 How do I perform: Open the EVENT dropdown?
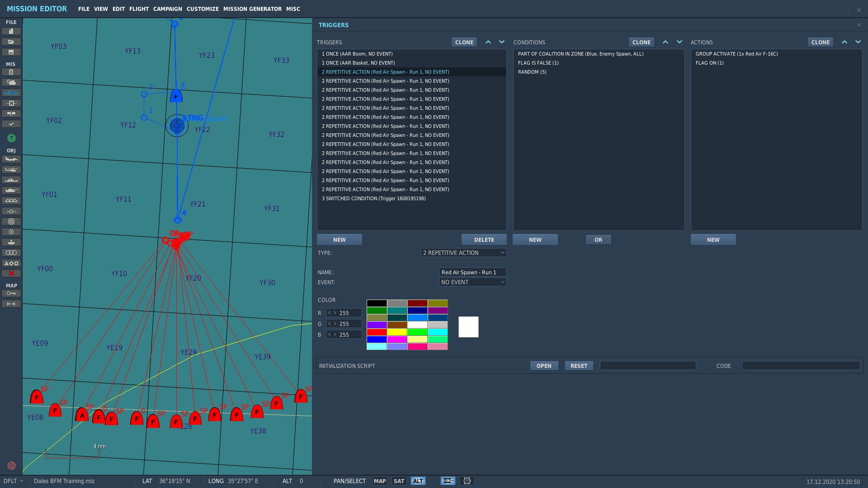[472, 282]
